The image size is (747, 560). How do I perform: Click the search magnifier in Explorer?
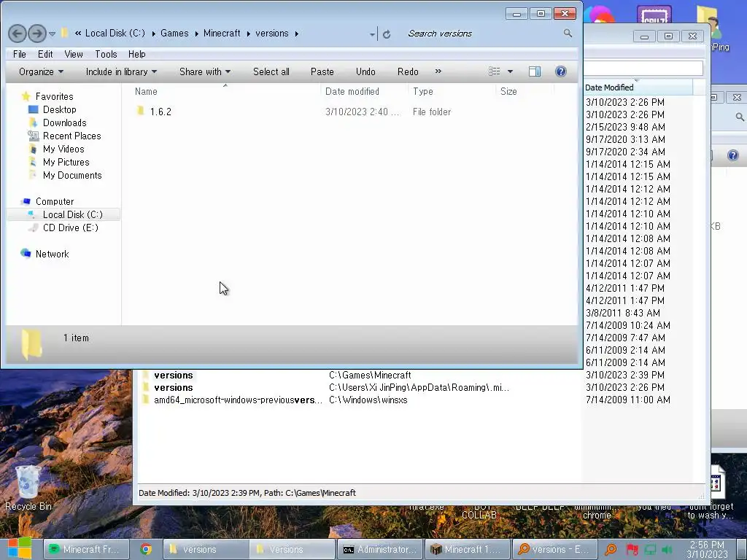pos(568,34)
